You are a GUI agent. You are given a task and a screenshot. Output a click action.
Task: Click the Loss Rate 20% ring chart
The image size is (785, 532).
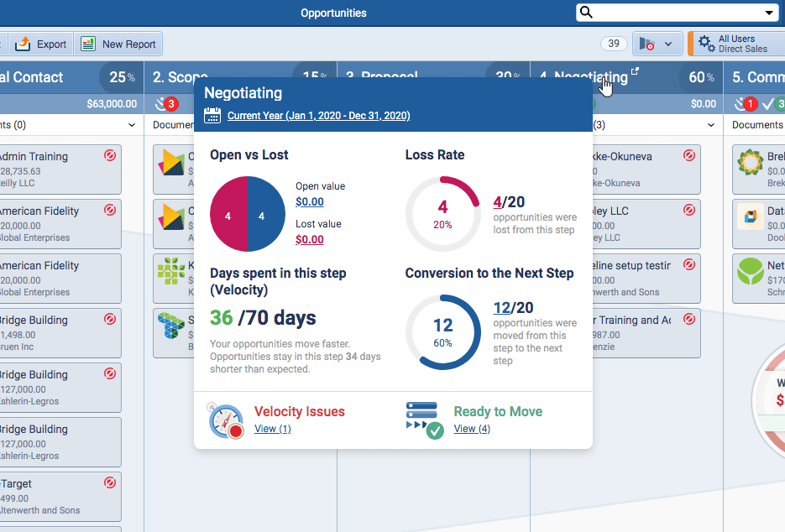pyautogui.click(x=442, y=214)
